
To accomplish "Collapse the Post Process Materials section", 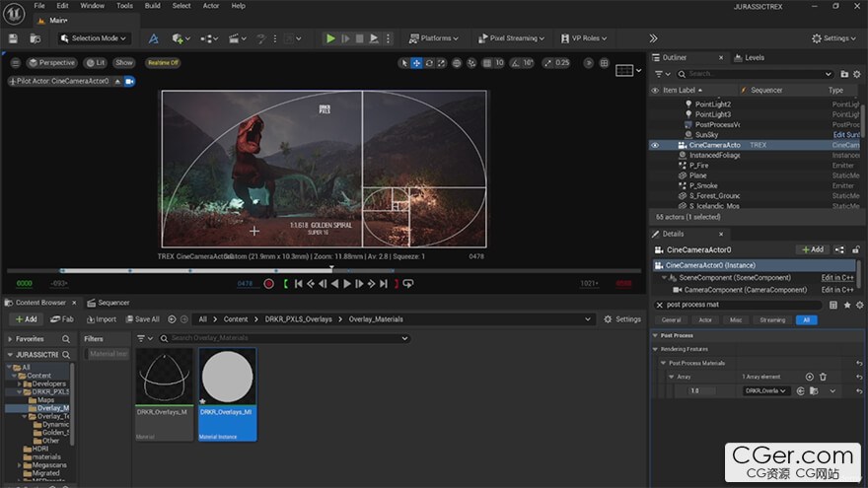I will pos(663,363).
